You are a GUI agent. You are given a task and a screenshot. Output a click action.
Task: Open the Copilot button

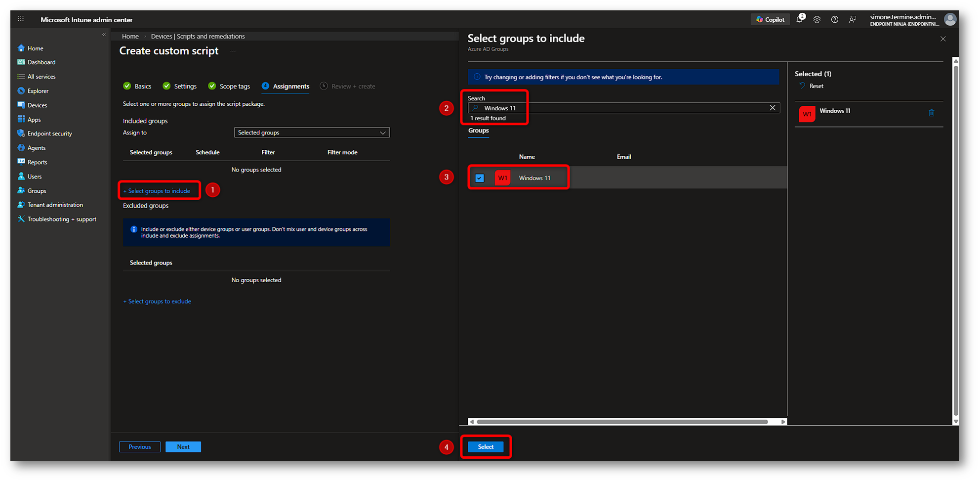coord(770,20)
